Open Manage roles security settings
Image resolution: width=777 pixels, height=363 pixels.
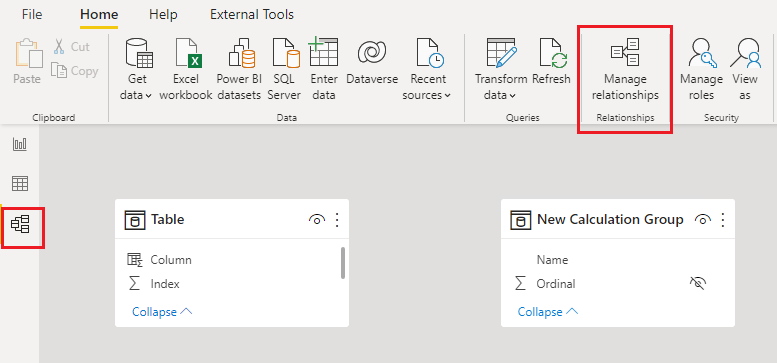(701, 69)
